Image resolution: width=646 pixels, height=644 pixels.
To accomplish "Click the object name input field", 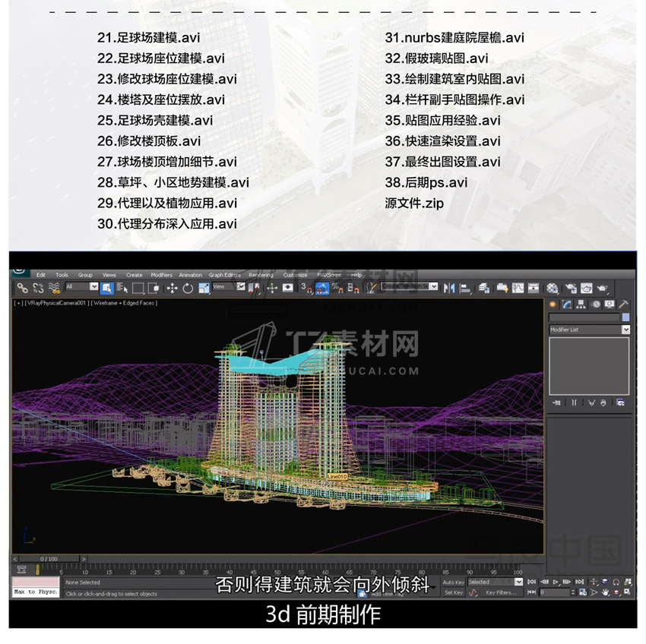I will pos(584,317).
